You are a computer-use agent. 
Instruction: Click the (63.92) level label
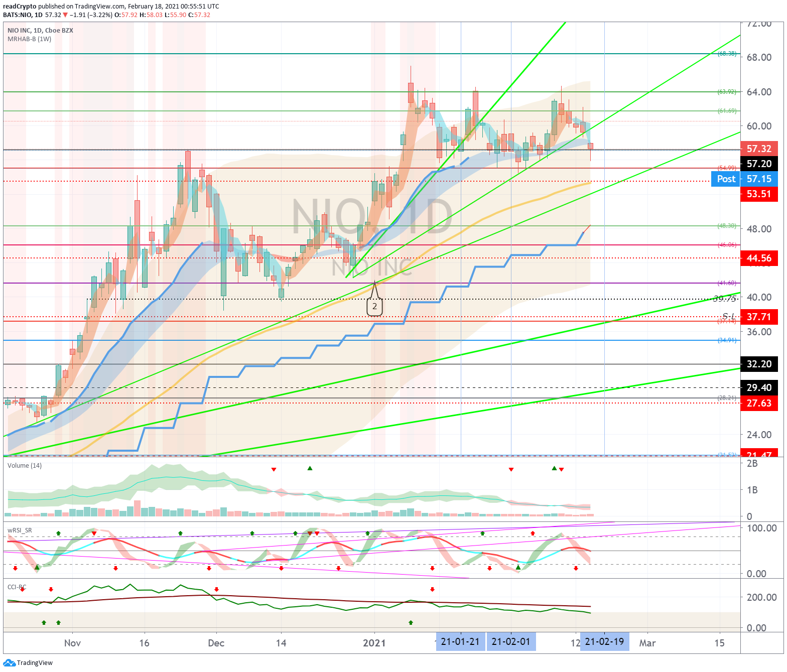click(727, 92)
